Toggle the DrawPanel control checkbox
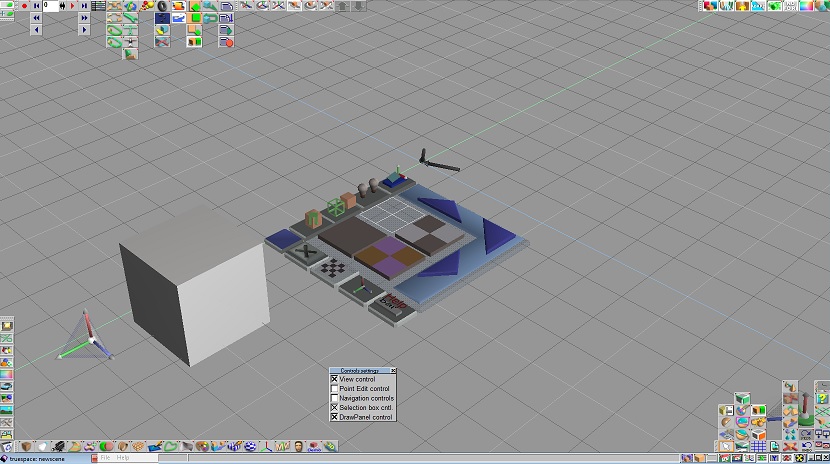The width and height of the screenshot is (830, 464). click(x=335, y=417)
